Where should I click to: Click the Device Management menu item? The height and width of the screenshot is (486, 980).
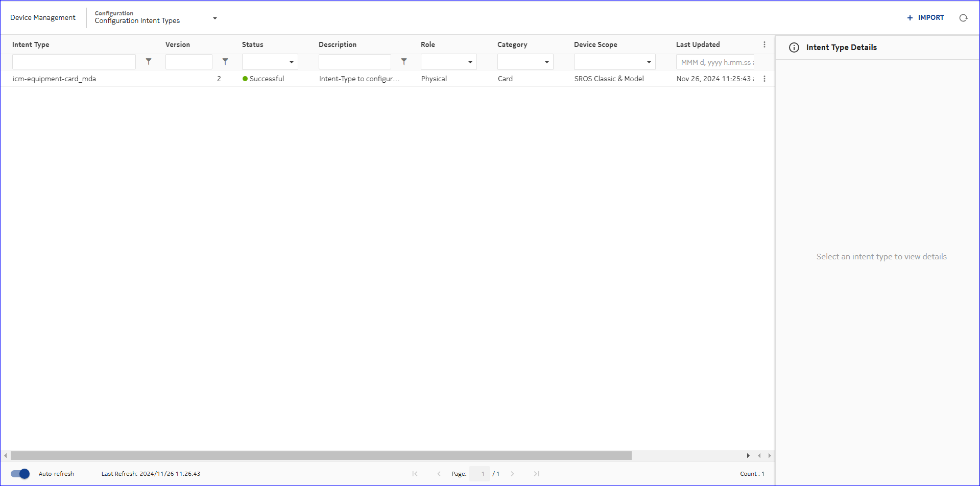pyautogui.click(x=43, y=18)
